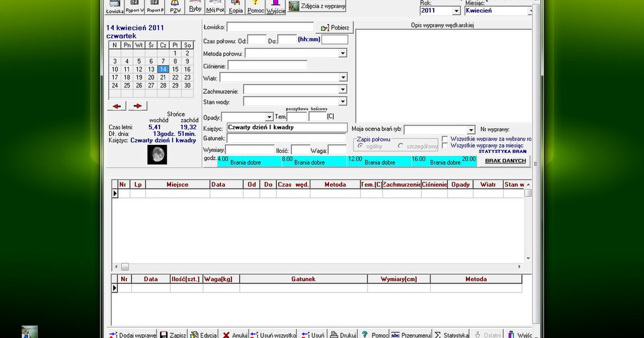Click the Ryby fish icon
This screenshot has width=644, height=338.
point(195,7)
